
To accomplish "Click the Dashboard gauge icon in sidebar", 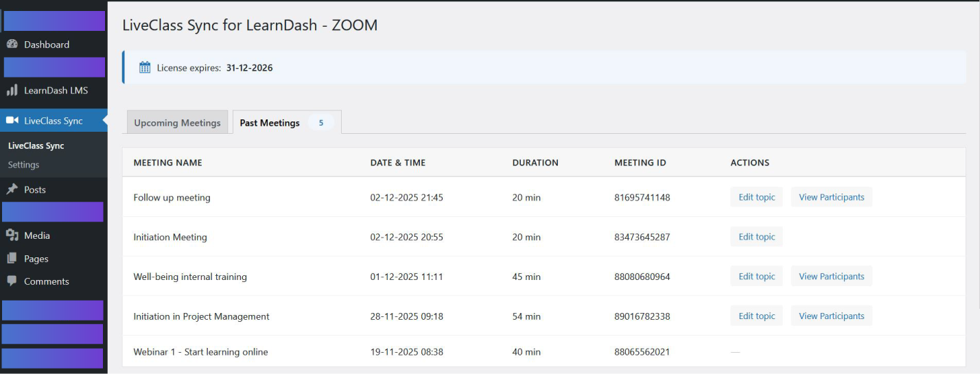I will (12, 45).
